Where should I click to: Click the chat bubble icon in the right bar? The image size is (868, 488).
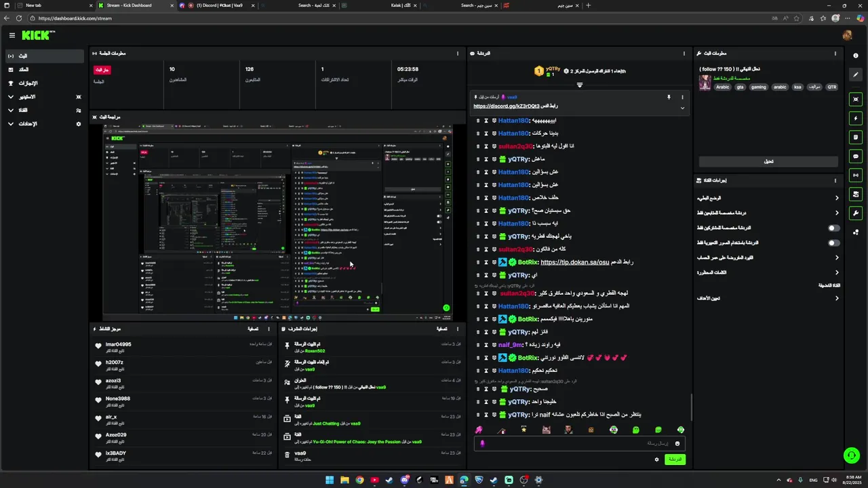click(856, 156)
